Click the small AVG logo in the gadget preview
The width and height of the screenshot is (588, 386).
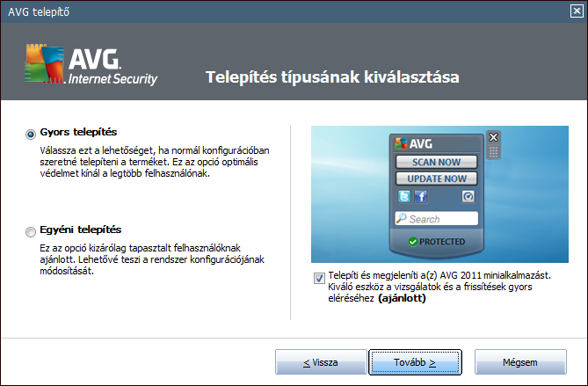(x=414, y=143)
